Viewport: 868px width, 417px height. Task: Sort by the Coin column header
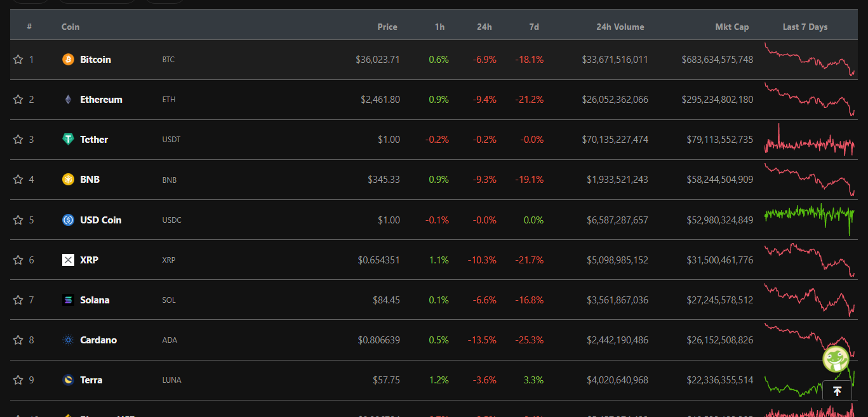pyautogui.click(x=70, y=27)
